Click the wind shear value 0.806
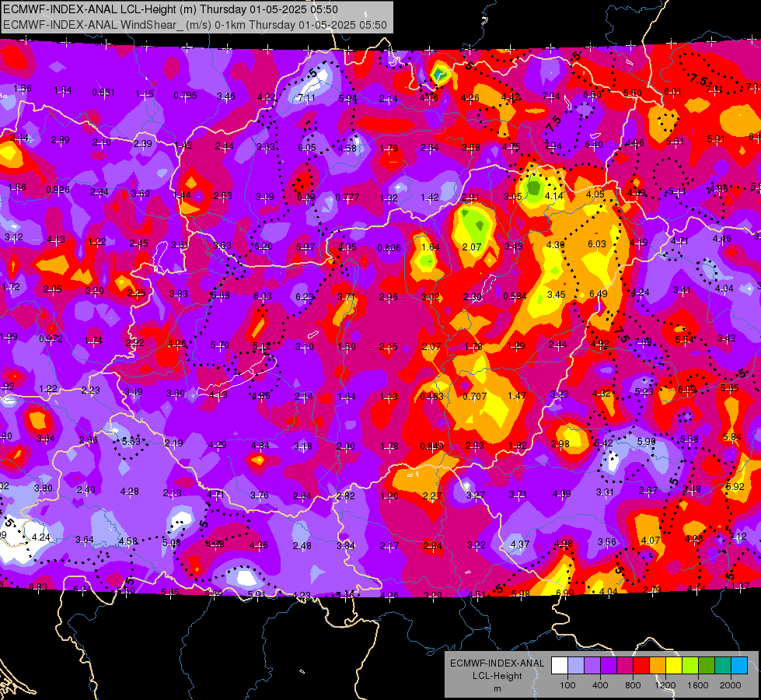The width and height of the screenshot is (761, 700). tap(389, 248)
